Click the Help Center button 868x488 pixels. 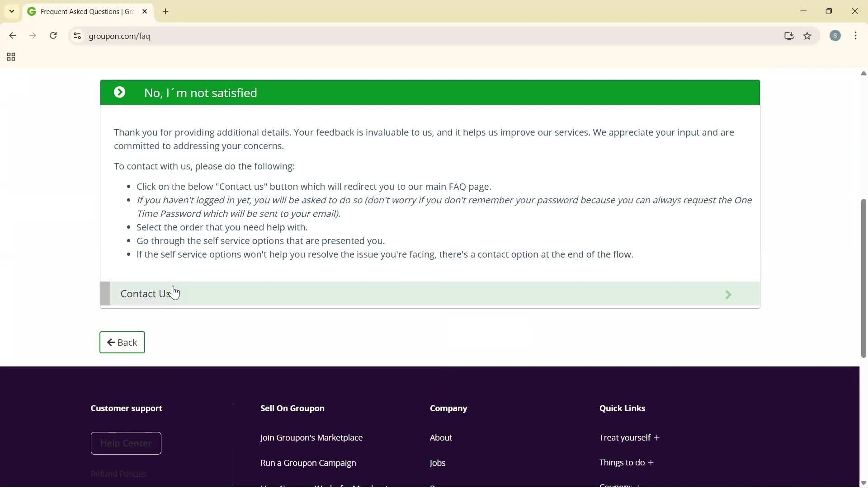(x=126, y=443)
